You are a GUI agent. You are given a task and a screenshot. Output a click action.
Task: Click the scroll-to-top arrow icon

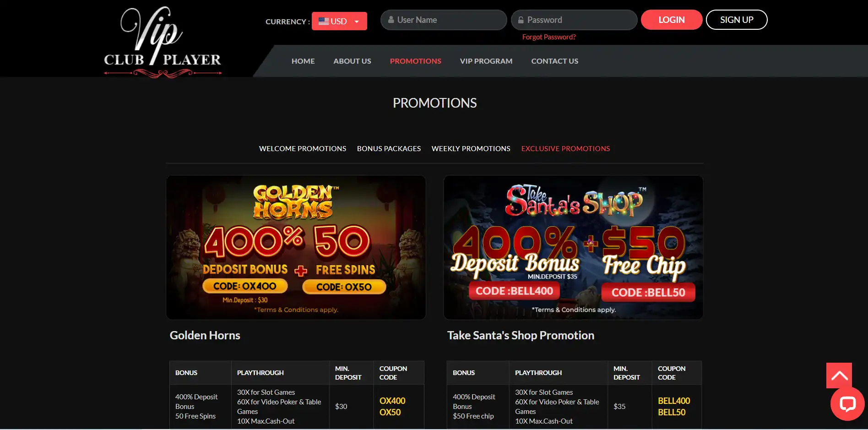(839, 376)
